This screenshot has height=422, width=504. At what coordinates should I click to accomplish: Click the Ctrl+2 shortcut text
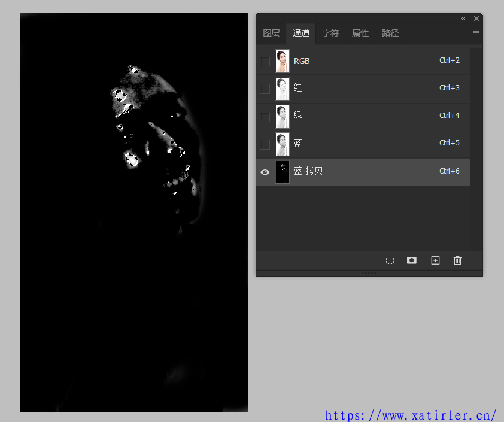click(x=450, y=60)
